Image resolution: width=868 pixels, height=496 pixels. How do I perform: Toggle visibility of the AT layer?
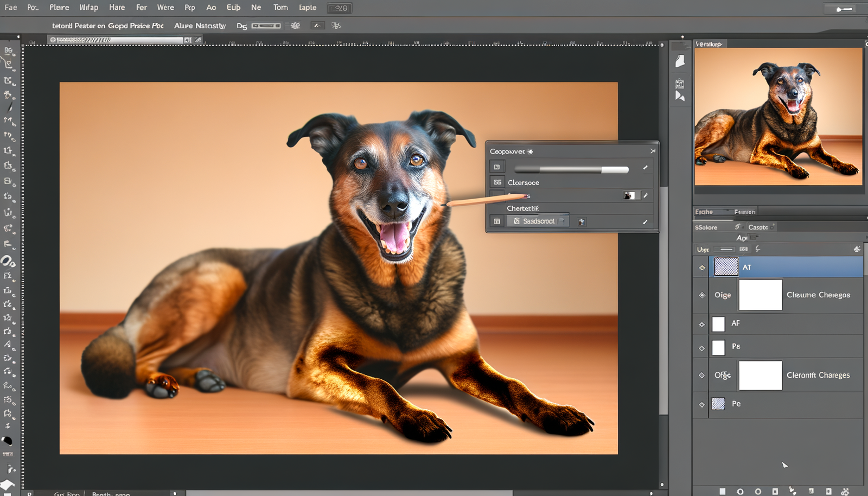pos(701,268)
